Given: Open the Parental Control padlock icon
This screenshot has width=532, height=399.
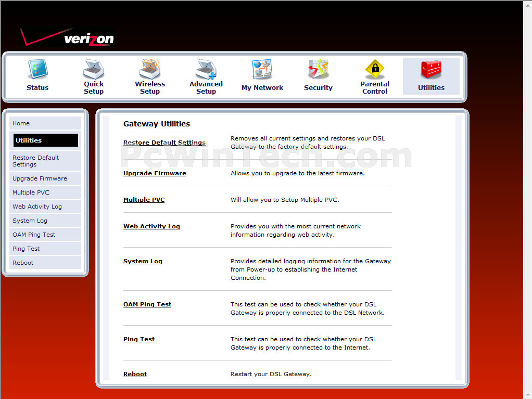Looking at the screenshot, I should [375, 69].
